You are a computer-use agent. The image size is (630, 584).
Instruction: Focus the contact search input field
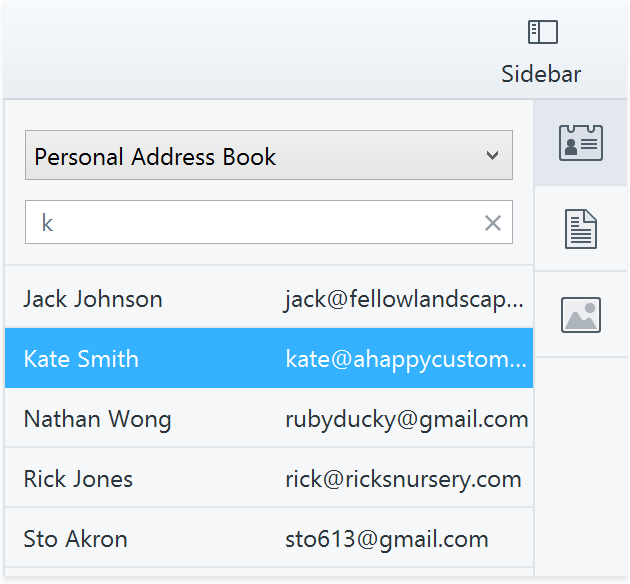[260, 223]
